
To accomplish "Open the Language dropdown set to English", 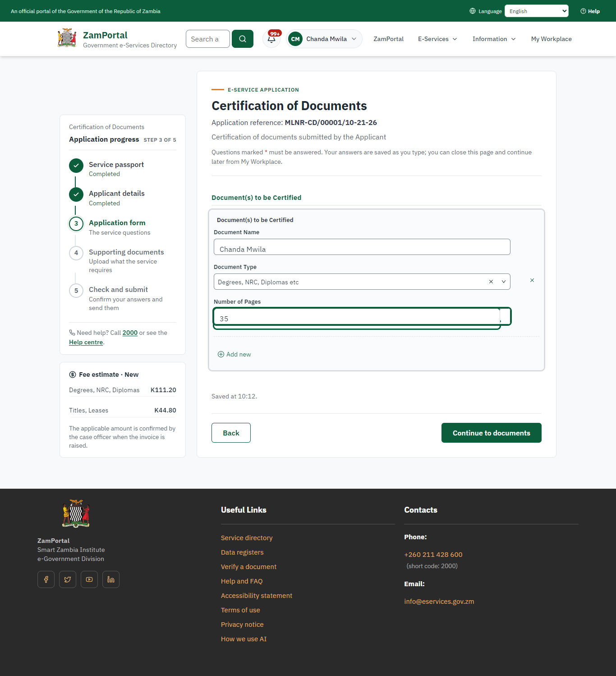I will coord(537,11).
